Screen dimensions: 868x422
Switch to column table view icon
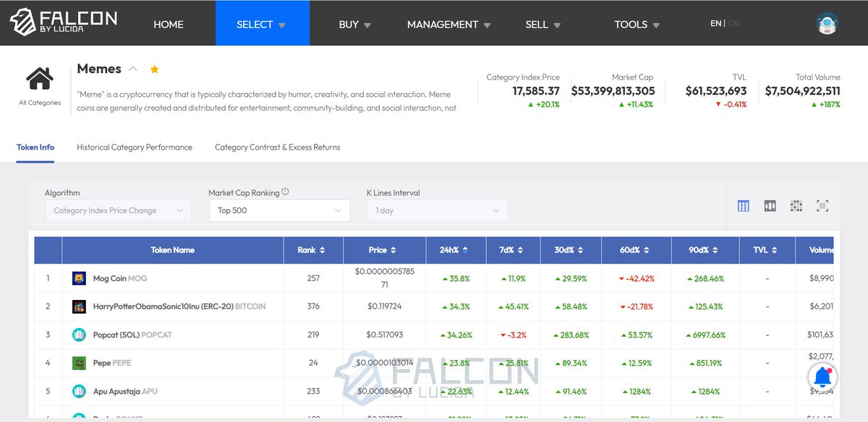(744, 206)
